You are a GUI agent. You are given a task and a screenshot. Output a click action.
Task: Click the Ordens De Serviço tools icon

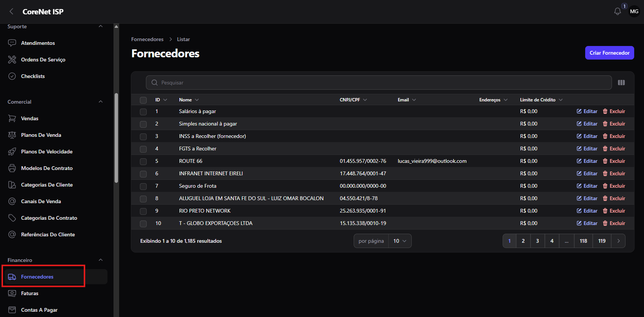(12, 60)
